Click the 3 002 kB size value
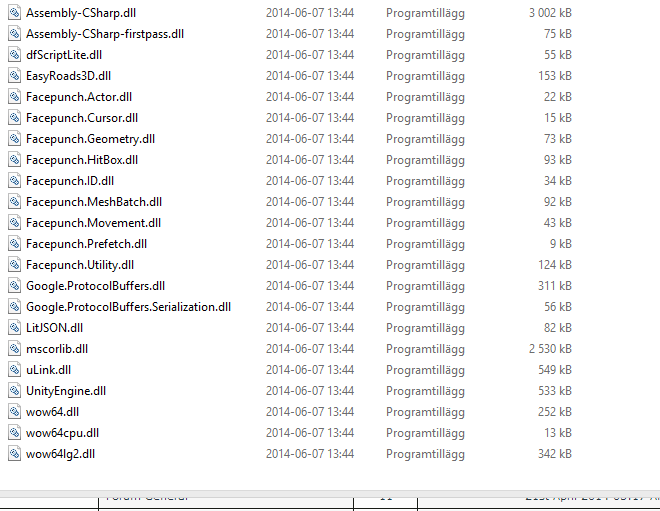The width and height of the screenshot is (660, 511). [x=550, y=13]
